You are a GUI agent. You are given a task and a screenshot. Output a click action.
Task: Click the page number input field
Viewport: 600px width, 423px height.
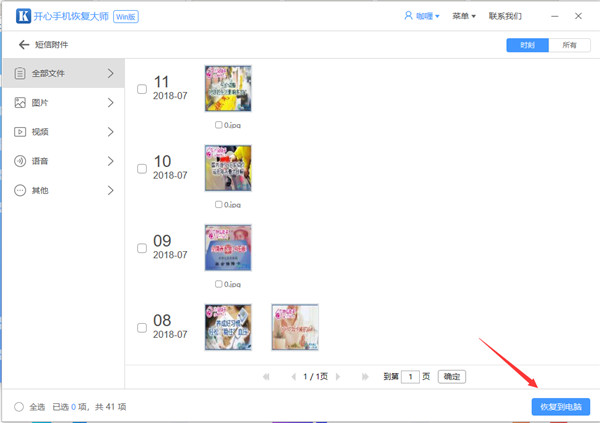point(409,377)
